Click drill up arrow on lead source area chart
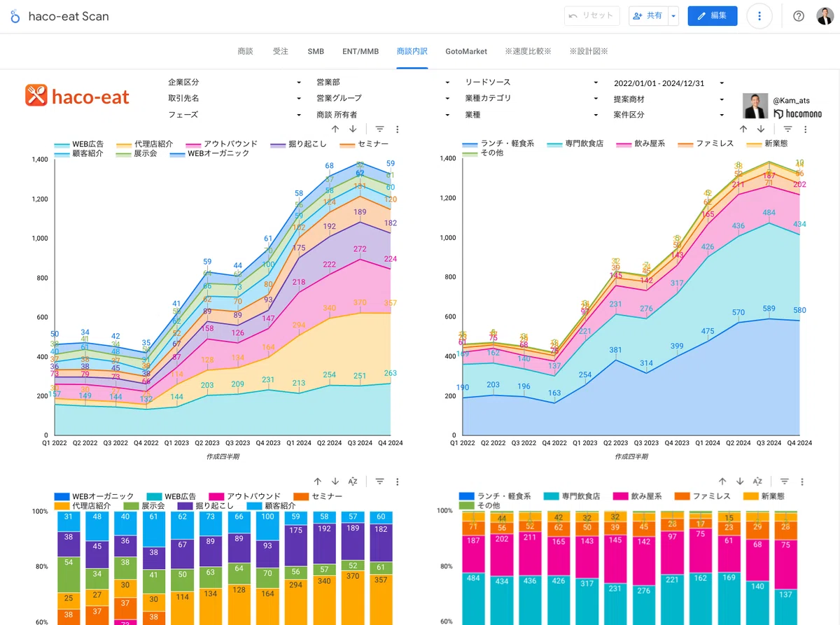The width and height of the screenshot is (840, 625). coord(335,129)
